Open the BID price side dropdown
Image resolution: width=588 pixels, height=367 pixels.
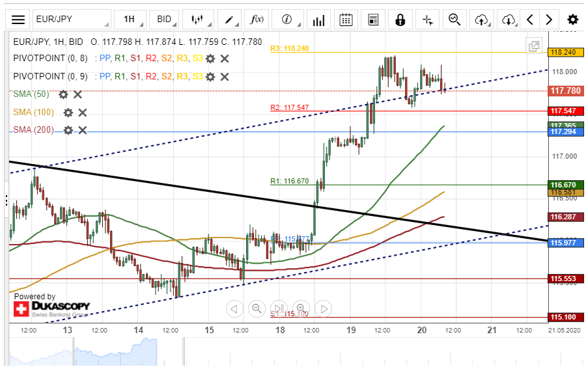[164, 20]
